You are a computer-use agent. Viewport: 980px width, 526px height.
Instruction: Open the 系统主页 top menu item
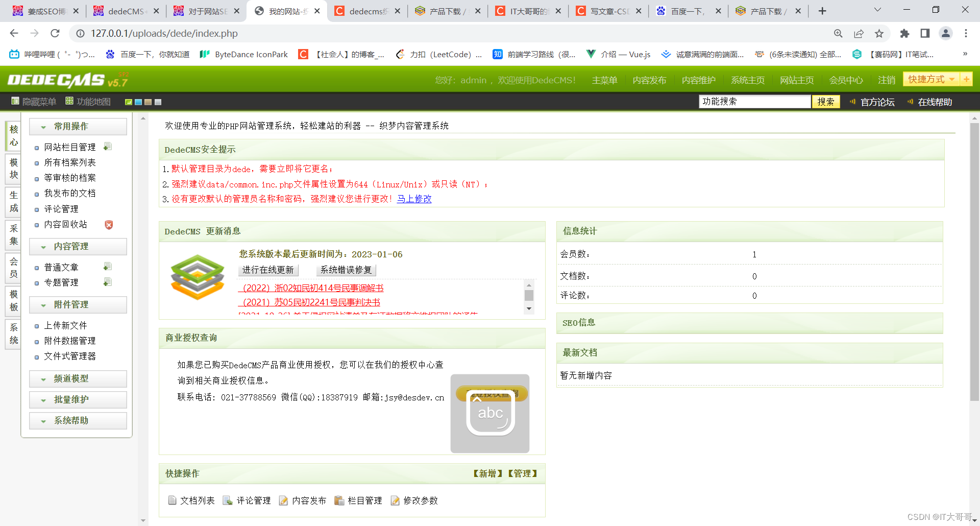click(748, 80)
